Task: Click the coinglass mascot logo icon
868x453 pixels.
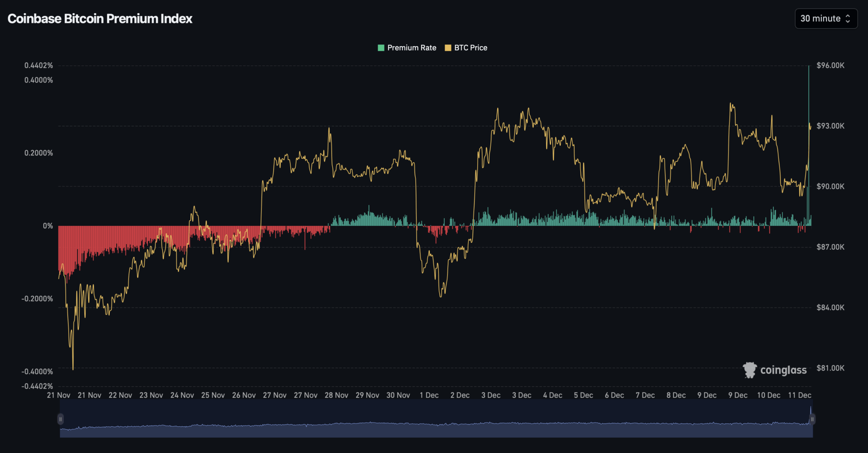Action: coord(749,370)
